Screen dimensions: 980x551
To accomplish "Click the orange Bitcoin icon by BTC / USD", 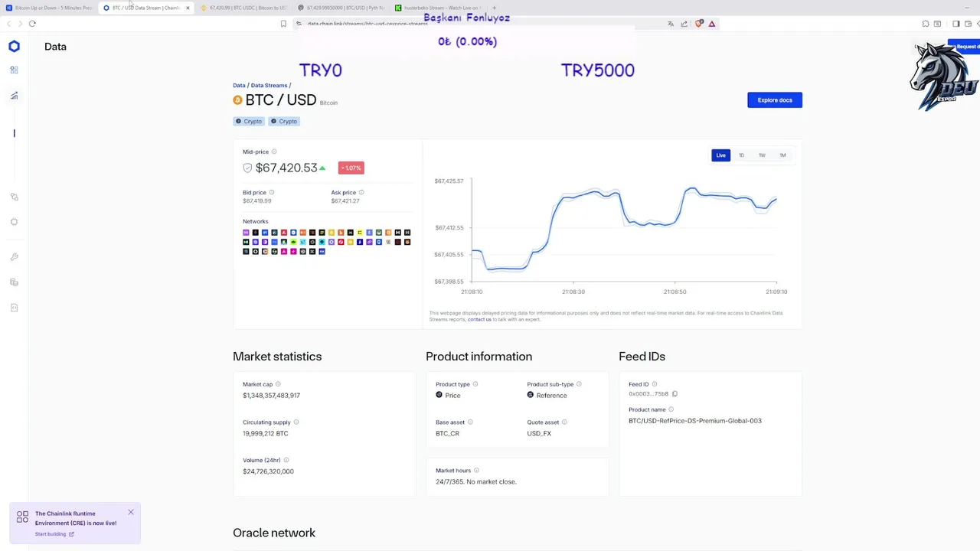I will [x=237, y=100].
